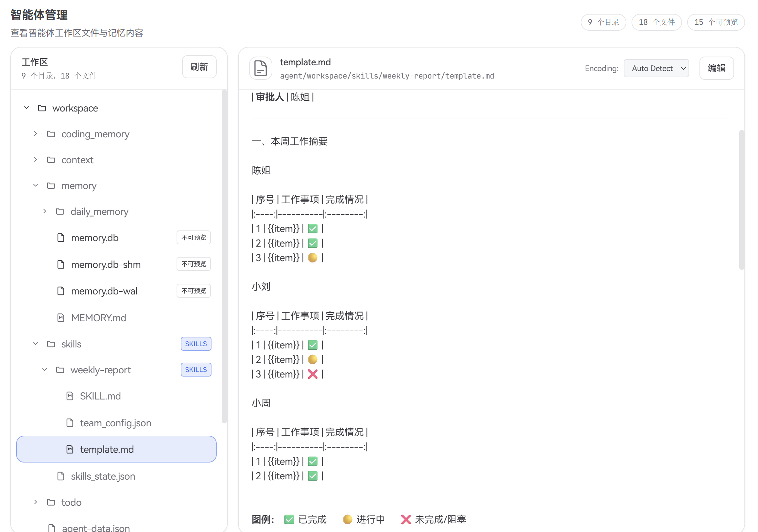Click the memory.db file icon
758x532 pixels.
pos(61,237)
